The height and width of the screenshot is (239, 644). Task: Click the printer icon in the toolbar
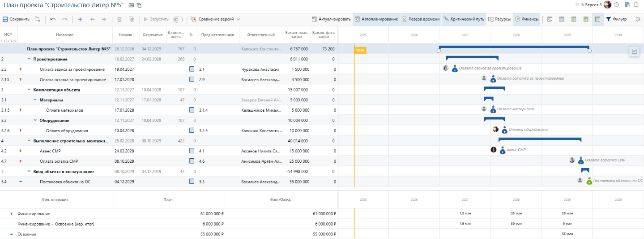pyautogui.click(x=119, y=19)
